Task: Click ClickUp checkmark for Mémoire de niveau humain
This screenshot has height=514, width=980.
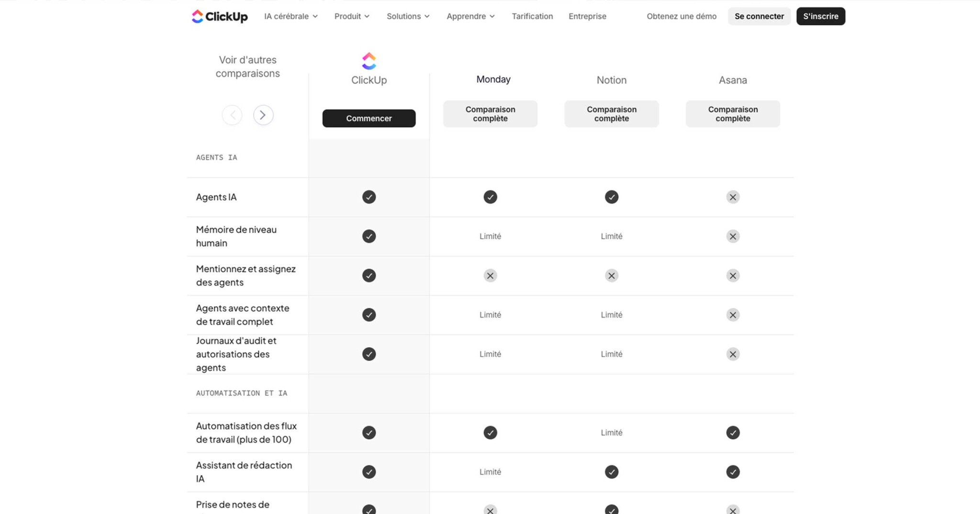Action: [x=369, y=236]
